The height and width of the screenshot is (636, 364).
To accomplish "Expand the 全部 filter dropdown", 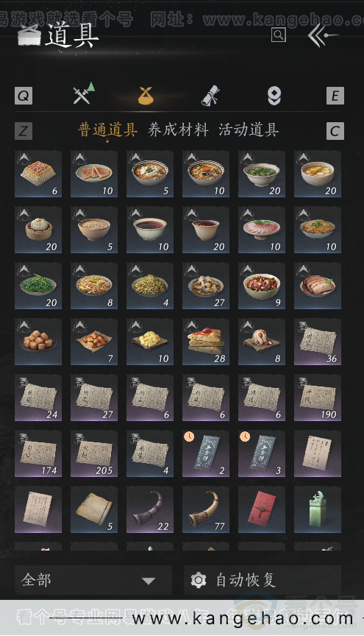I will (93, 580).
